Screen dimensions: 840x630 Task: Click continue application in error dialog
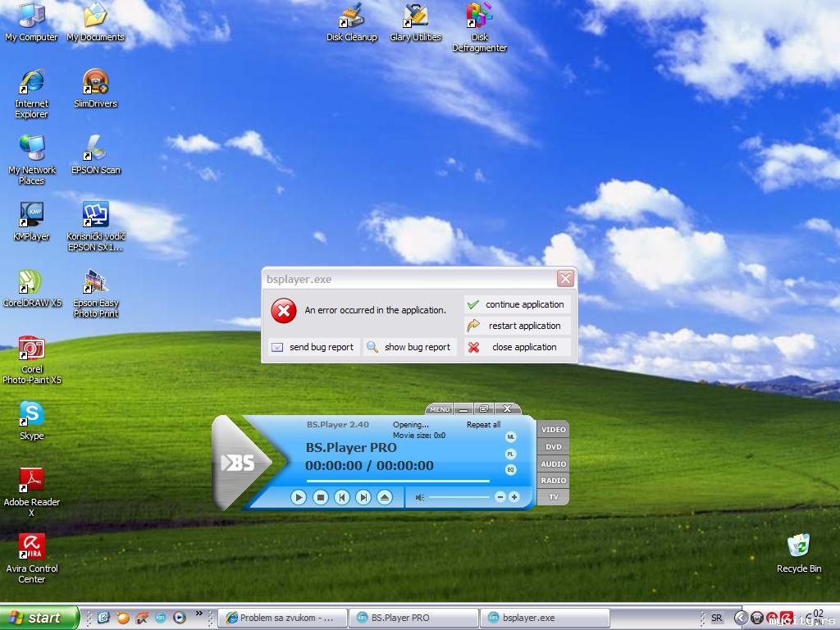[518, 304]
